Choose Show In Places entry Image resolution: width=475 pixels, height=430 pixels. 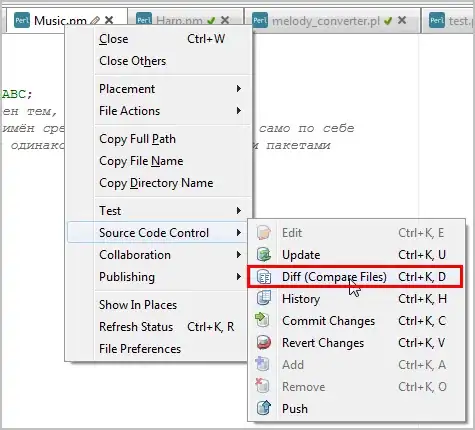[138, 305]
